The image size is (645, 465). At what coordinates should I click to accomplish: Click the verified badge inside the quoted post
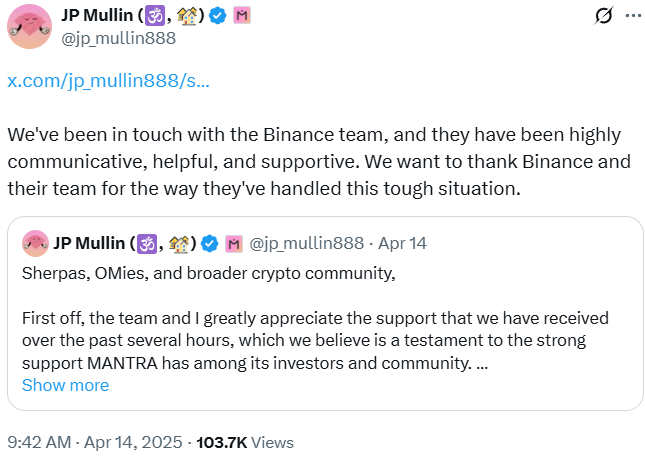210,243
